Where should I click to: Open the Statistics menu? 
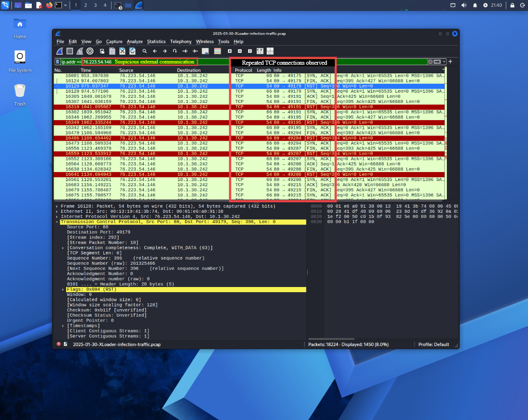click(x=156, y=42)
